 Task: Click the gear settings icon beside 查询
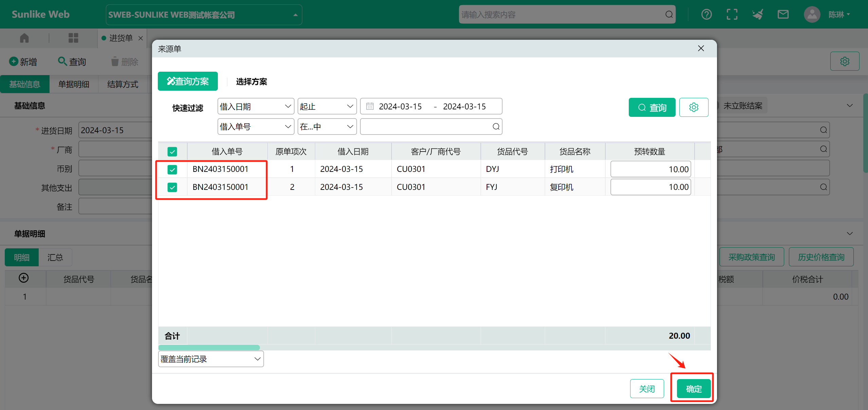click(694, 107)
